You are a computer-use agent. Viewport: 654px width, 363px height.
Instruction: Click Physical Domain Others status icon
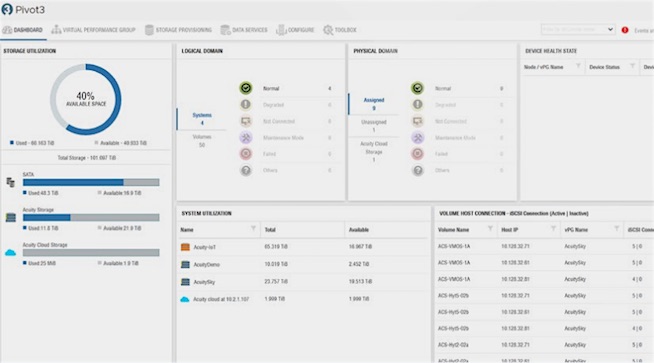[x=418, y=170]
